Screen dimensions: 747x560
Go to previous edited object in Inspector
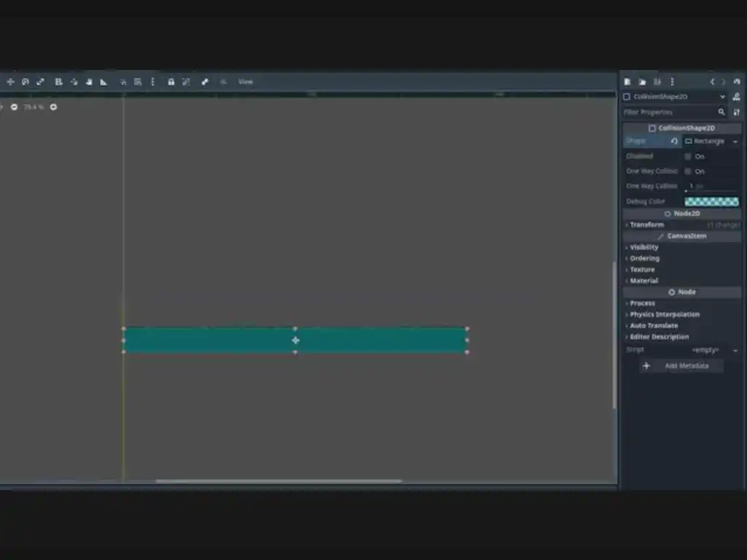click(x=712, y=82)
